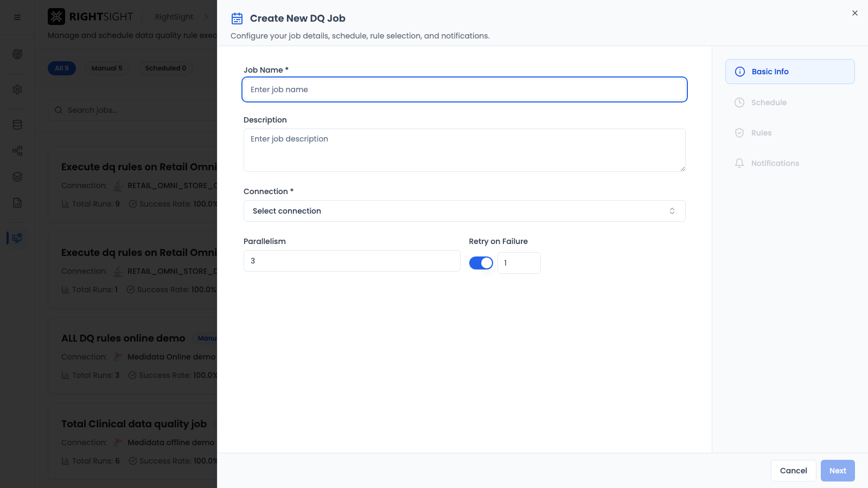868x488 pixels.
Task: Click the Job Name input field
Action: point(464,89)
